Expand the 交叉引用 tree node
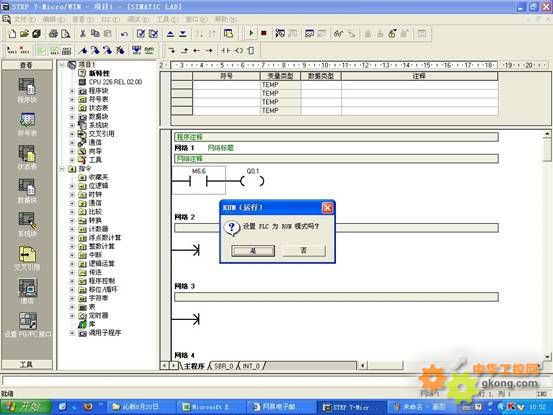The height and width of the screenshot is (415, 553). (72, 134)
